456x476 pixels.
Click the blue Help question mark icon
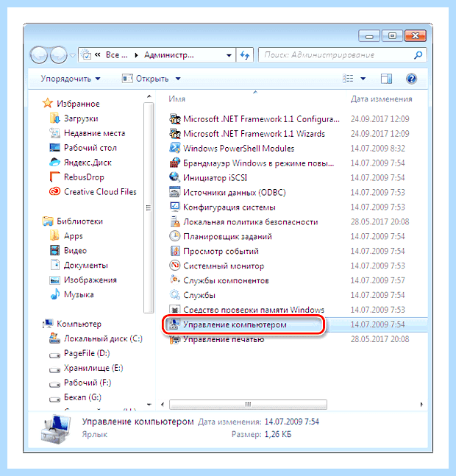click(x=411, y=79)
